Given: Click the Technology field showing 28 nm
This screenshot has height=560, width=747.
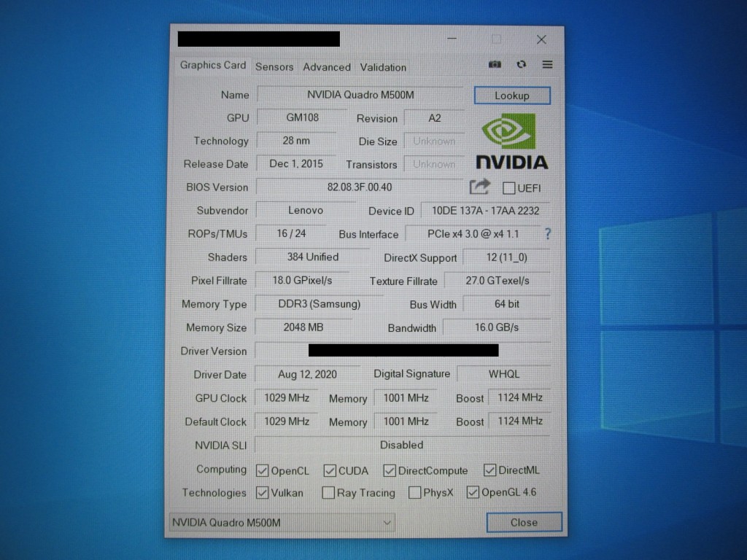Looking at the screenshot, I should pyautogui.click(x=296, y=141).
